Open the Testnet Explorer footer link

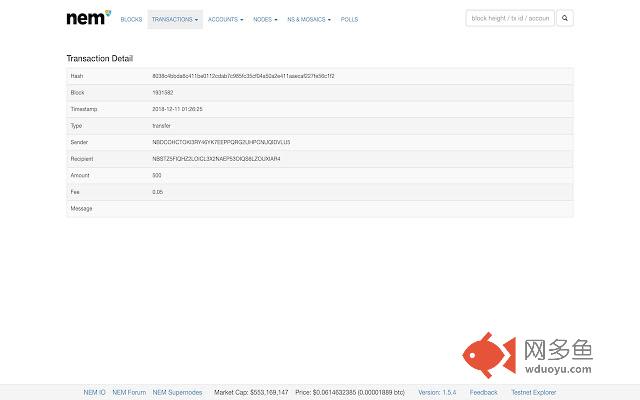[534, 392]
